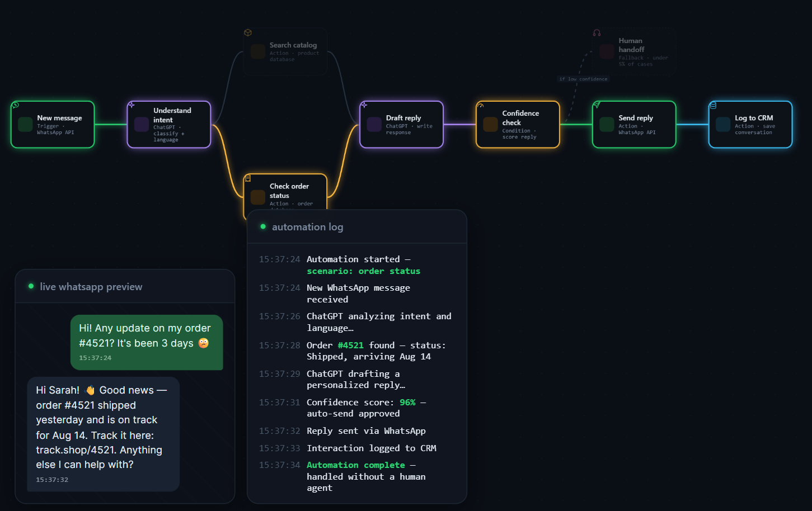Image resolution: width=812 pixels, height=511 pixels.
Task: Click the headset corner icon on Human handoff node
Action: pos(597,33)
